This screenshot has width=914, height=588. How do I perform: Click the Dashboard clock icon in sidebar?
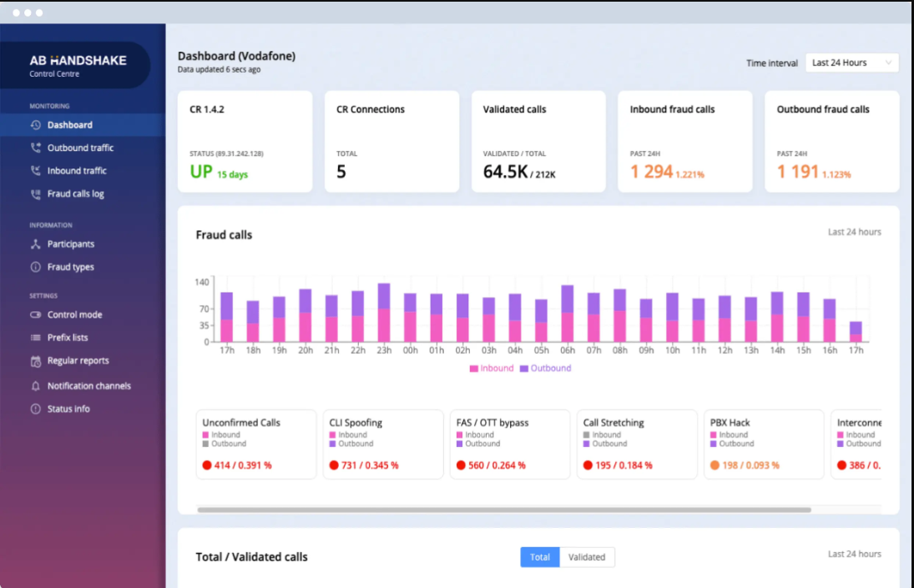(36, 125)
